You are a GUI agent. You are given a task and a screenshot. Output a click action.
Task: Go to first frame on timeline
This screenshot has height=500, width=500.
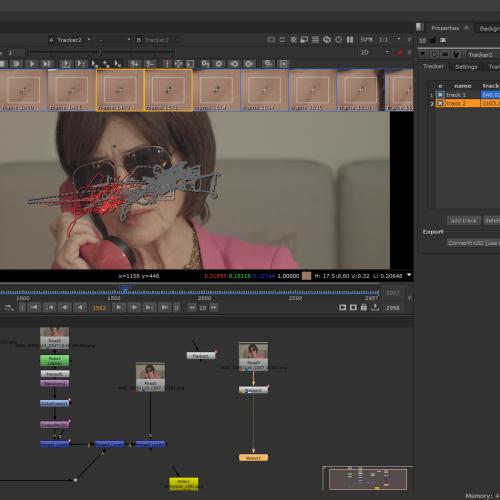[34, 307]
